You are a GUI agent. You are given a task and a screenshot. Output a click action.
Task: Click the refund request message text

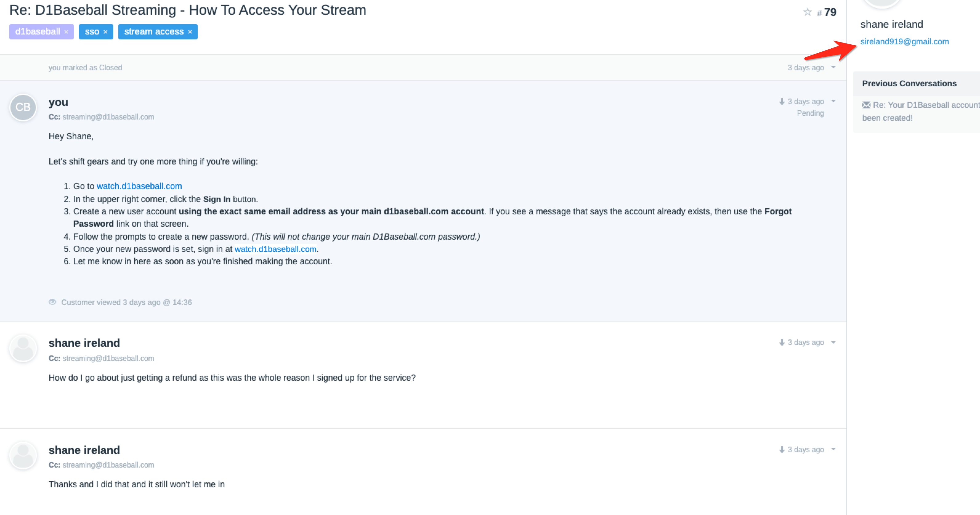tap(232, 378)
